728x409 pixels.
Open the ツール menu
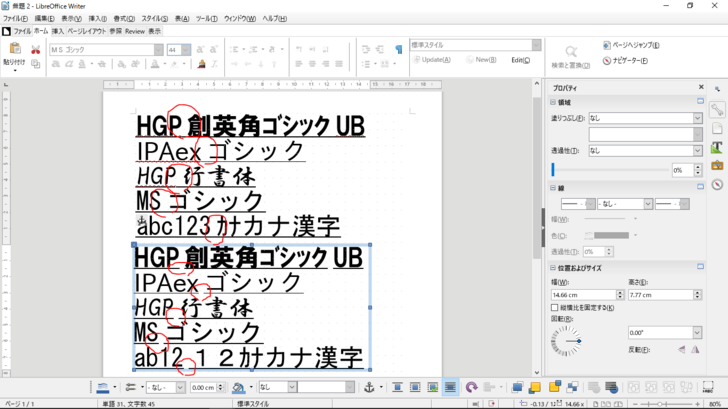(207, 19)
